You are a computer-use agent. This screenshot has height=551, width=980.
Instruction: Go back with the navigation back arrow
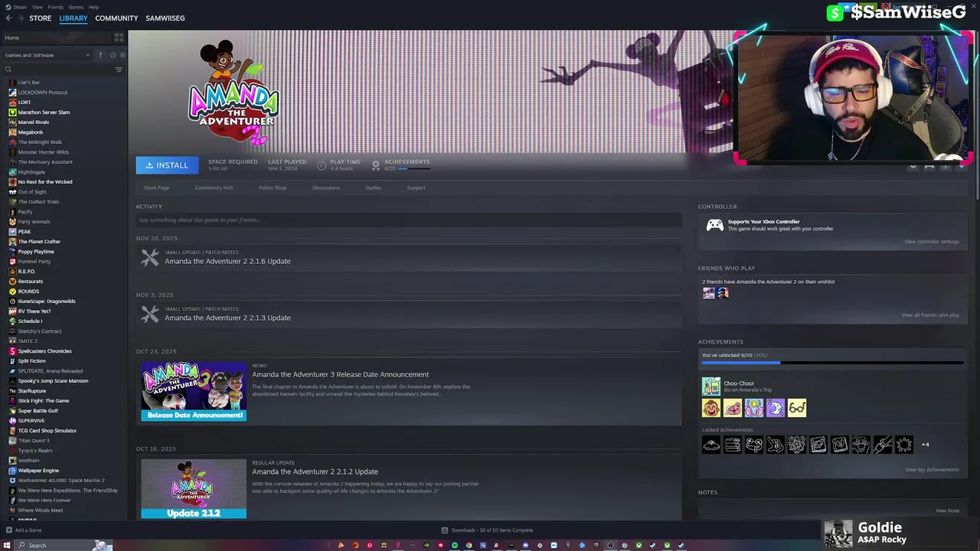pos(8,18)
